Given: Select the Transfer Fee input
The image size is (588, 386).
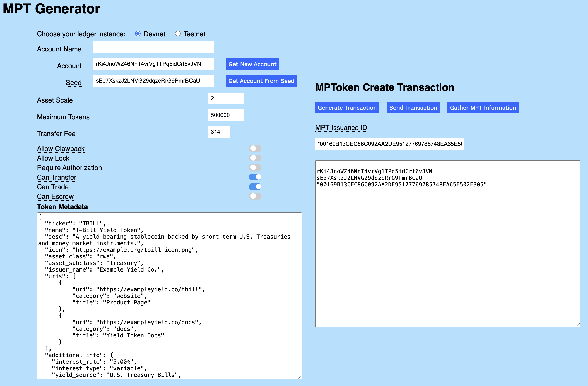Looking at the screenshot, I should [x=219, y=132].
